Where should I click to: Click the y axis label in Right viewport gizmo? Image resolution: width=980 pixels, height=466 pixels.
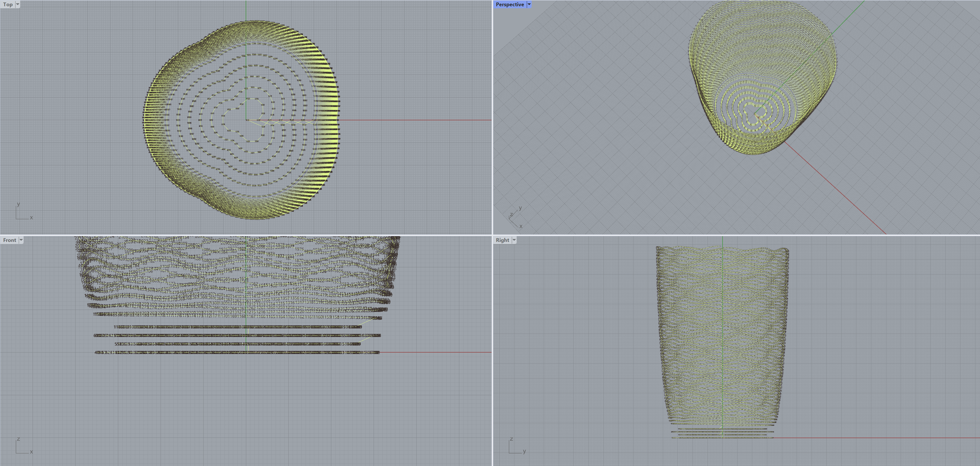(x=525, y=452)
